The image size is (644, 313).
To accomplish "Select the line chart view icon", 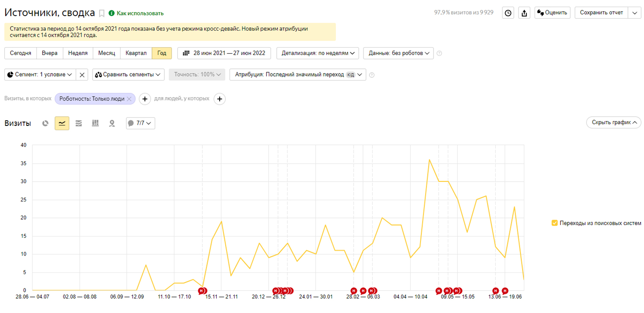I will point(62,123).
